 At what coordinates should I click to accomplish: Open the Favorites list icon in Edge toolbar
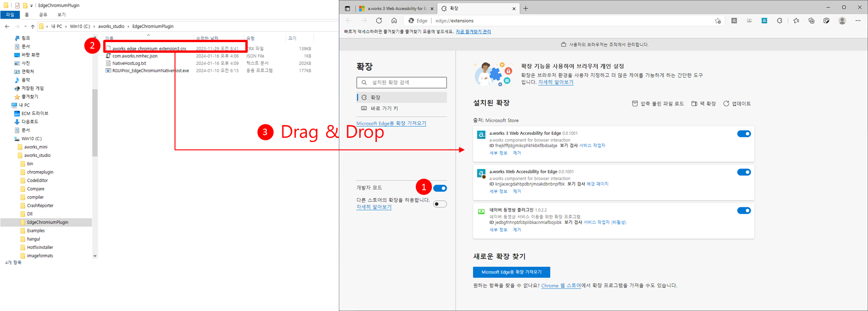click(796, 21)
